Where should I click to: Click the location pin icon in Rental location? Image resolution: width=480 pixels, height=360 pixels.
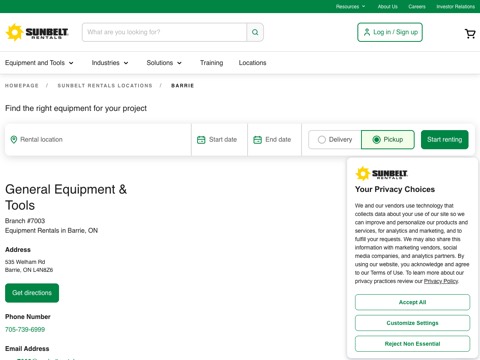(x=14, y=140)
